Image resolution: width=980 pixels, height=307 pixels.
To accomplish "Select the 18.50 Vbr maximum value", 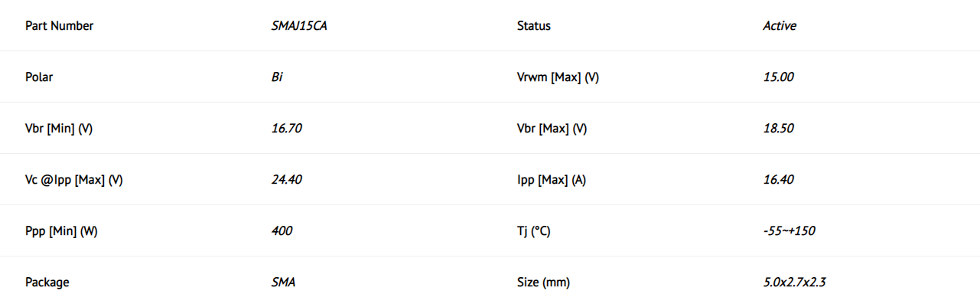I will pos(778,129).
